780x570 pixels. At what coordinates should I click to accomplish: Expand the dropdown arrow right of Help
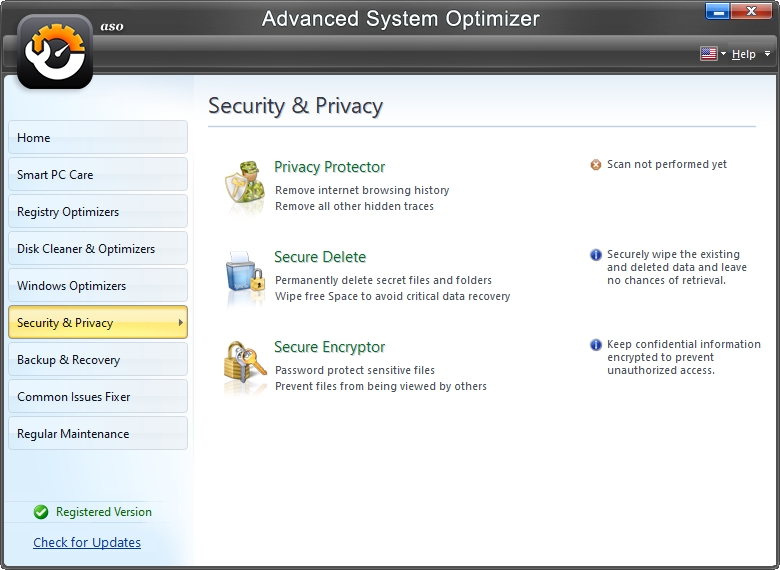pos(767,54)
